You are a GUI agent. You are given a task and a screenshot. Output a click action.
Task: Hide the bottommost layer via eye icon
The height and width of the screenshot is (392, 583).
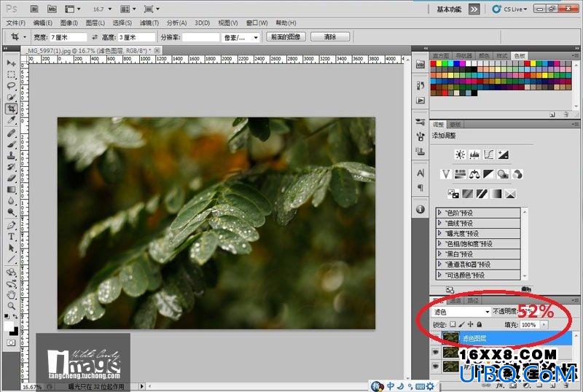(x=435, y=366)
